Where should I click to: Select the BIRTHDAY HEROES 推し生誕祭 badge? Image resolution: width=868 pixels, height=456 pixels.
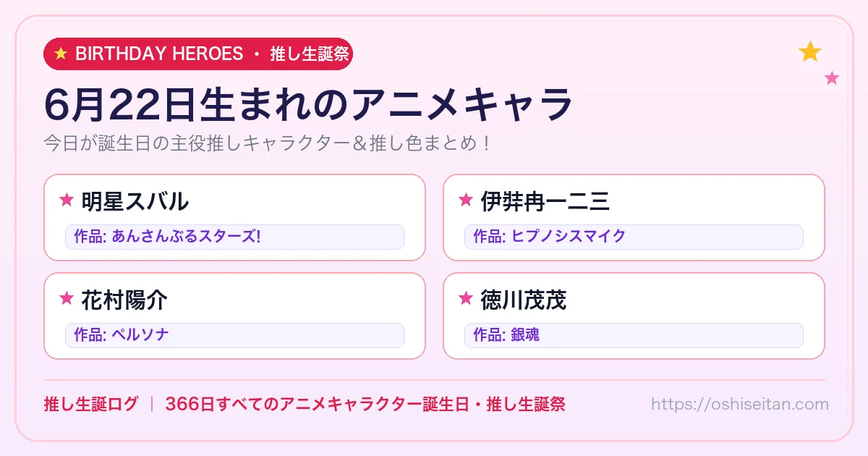click(198, 54)
